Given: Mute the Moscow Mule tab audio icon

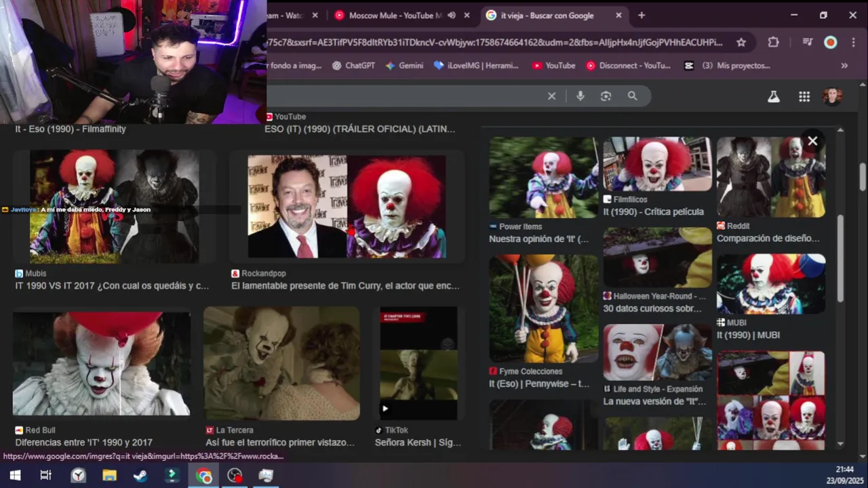Looking at the screenshot, I should pyautogui.click(x=452, y=15).
